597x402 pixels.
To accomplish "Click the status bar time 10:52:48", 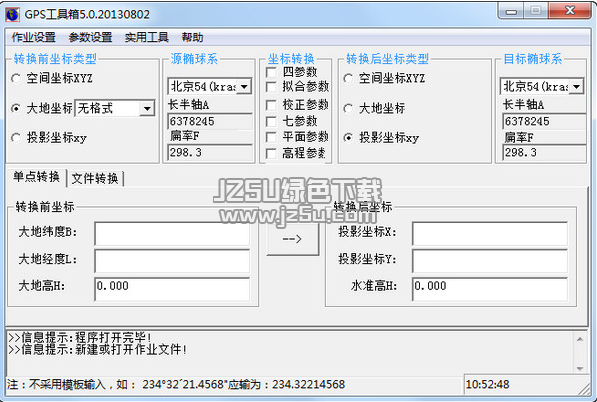I will click(488, 384).
